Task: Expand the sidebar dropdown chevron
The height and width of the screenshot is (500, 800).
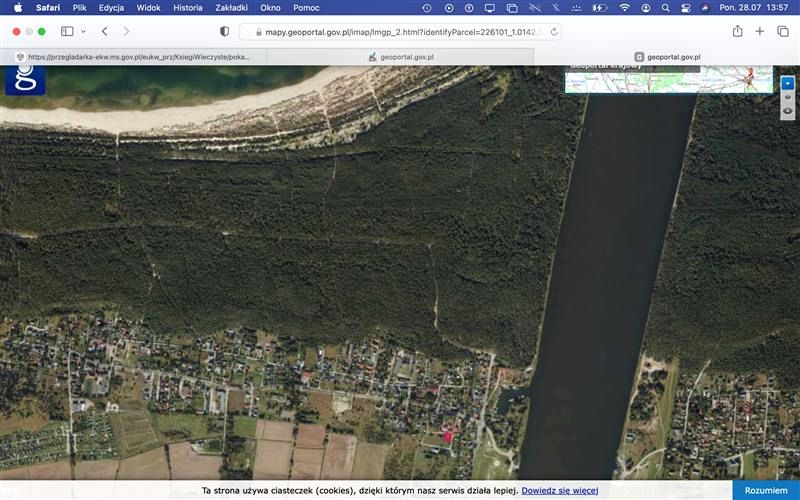Action: pyautogui.click(x=83, y=31)
